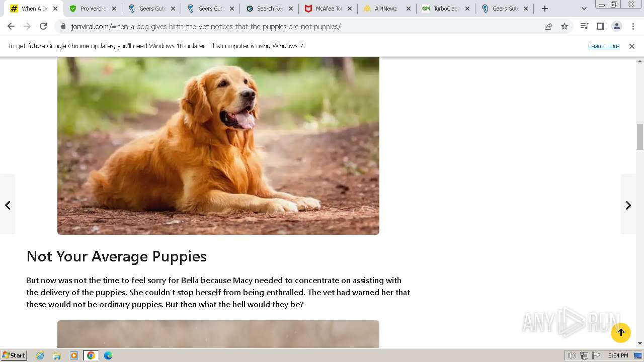Go back to the previous page
The height and width of the screenshot is (362, 644).
pyautogui.click(x=11, y=27)
